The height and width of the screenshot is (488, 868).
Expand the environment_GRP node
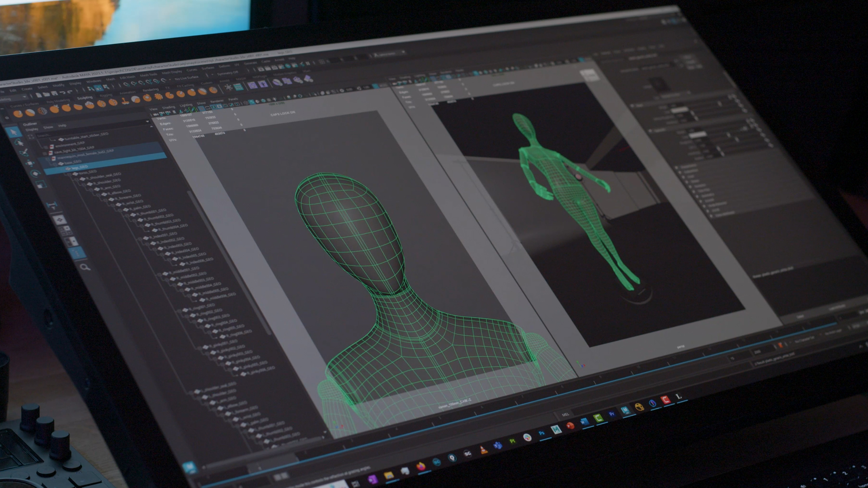[45, 147]
